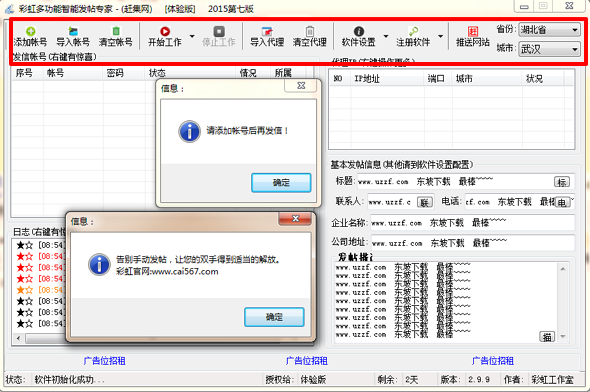This screenshot has width=590, height=392.
Task: Click the left 广告位招租 ad link
Action: pos(104,361)
